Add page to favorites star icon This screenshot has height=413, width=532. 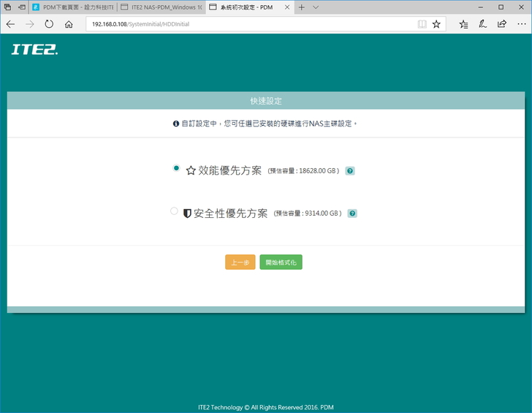point(436,24)
